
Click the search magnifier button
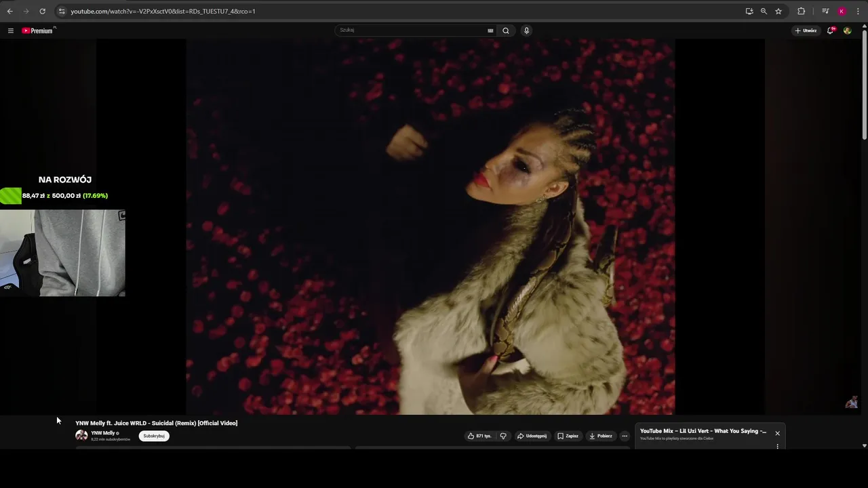506,30
